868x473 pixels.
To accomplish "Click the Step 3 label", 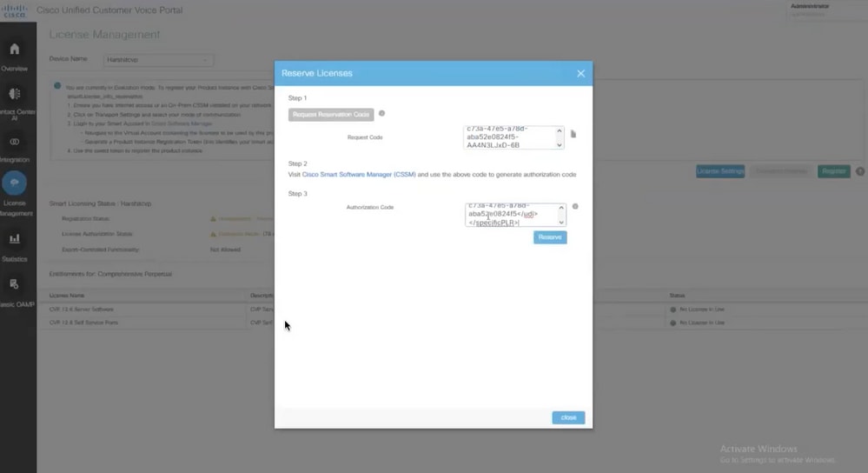I will coord(297,194).
